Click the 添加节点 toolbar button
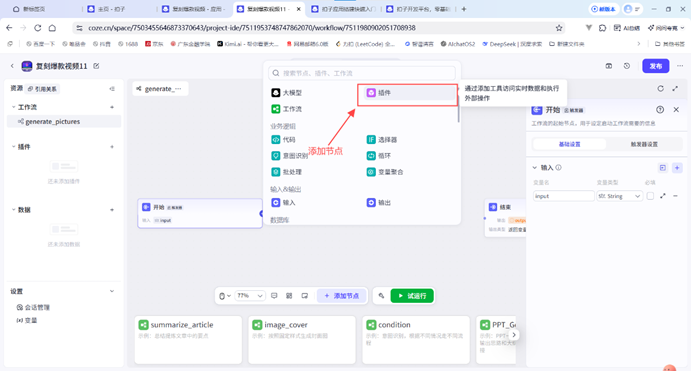 342,296
